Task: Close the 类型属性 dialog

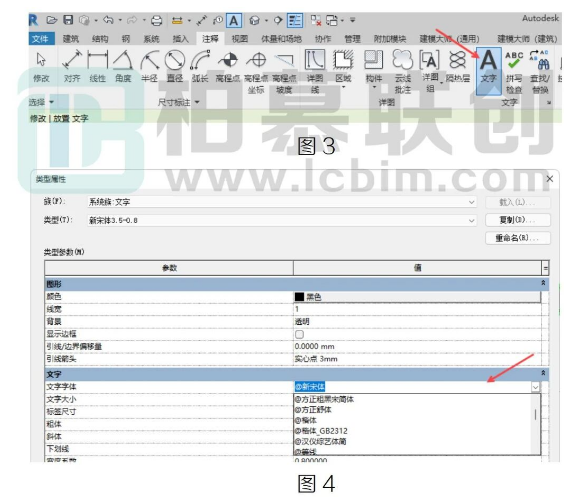Action: [x=550, y=179]
